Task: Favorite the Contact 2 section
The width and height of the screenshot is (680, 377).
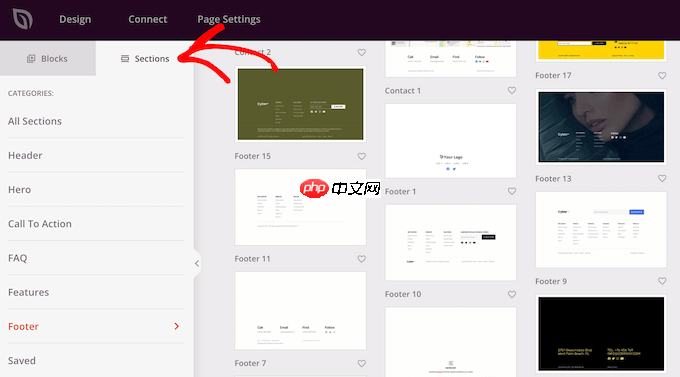Action: pyautogui.click(x=361, y=52)
